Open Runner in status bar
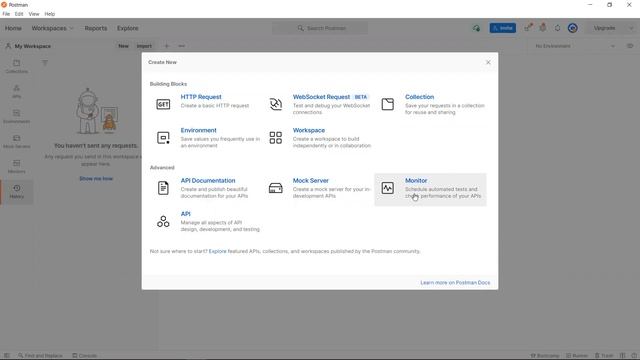Screen dimensions: 640x360 (x=577, y=356)
